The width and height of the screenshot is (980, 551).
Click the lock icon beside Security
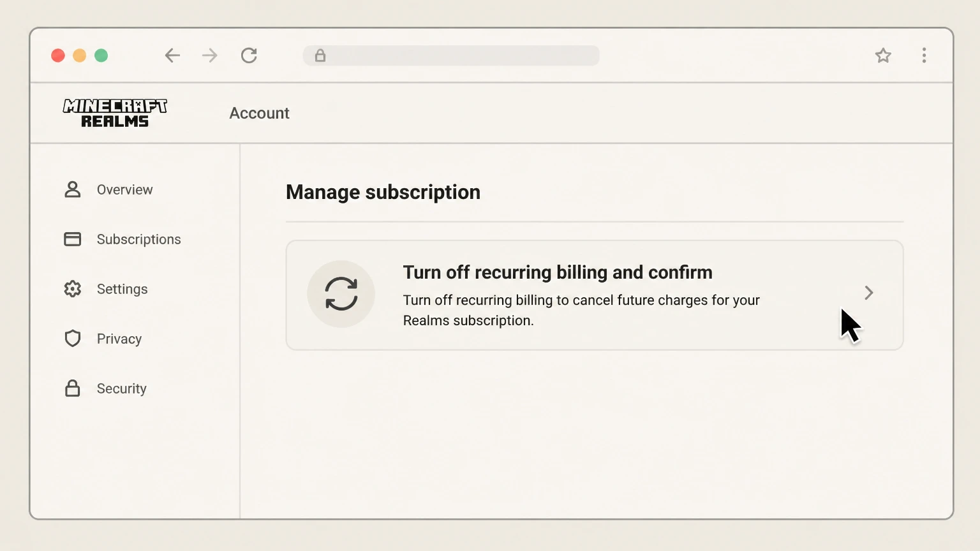click(73, 388)
